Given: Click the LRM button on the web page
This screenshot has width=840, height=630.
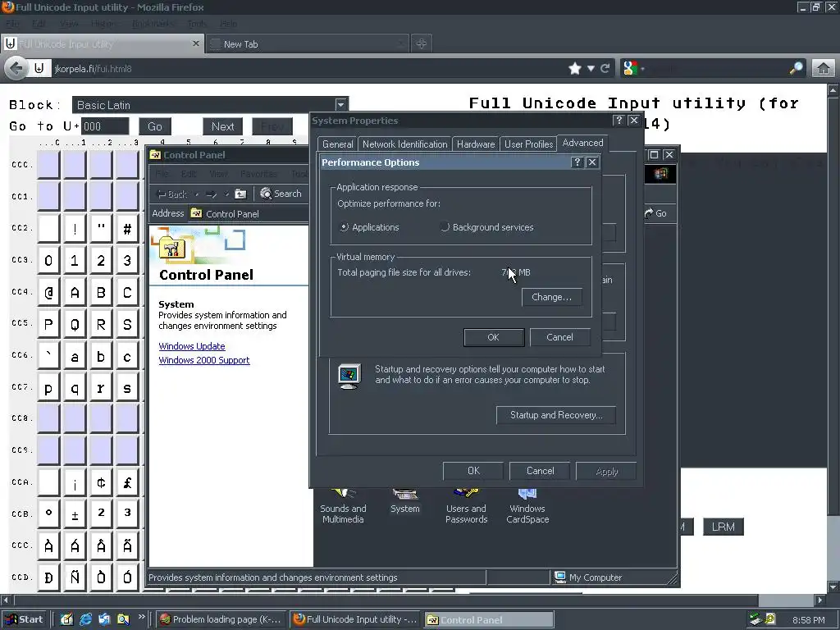Looking at the screenshot, I should coord(724,527).
